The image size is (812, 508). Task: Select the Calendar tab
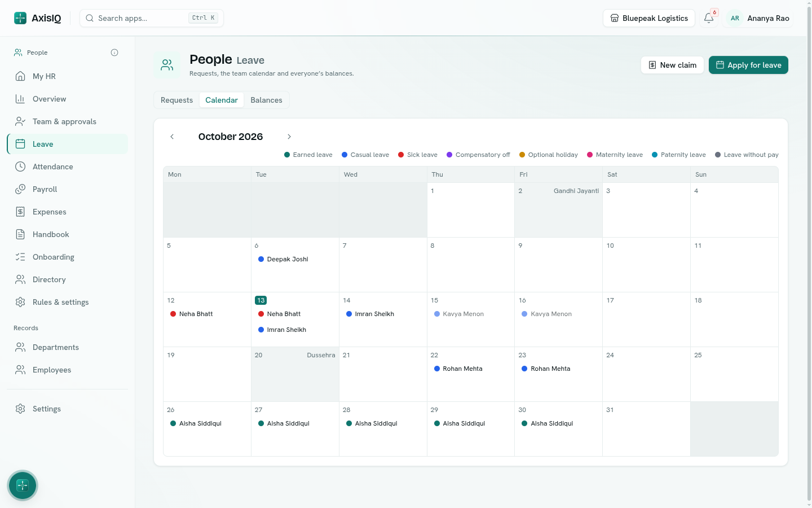pyautogui.click(x=222, y=100)
